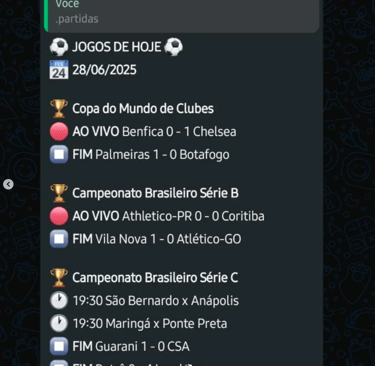Click the trophy icon beside Copa do Mundo de Clubes
This screenshot has width=375, height=366.
(59, 109)
